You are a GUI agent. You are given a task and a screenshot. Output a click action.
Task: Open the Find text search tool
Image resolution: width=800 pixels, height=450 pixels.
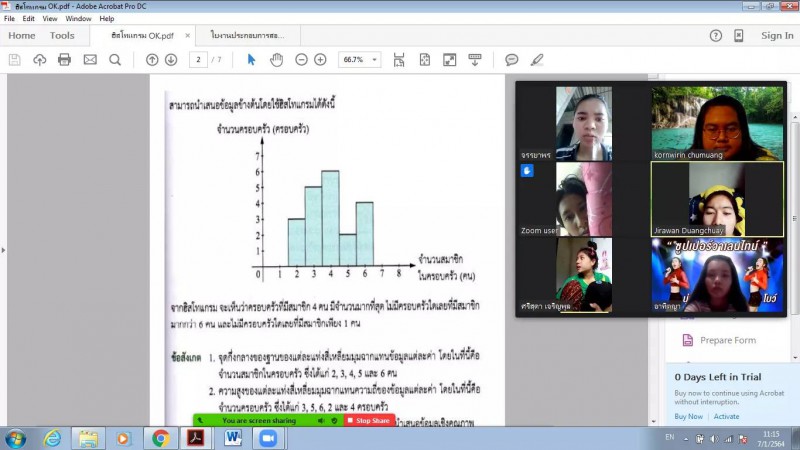point(115,60)
